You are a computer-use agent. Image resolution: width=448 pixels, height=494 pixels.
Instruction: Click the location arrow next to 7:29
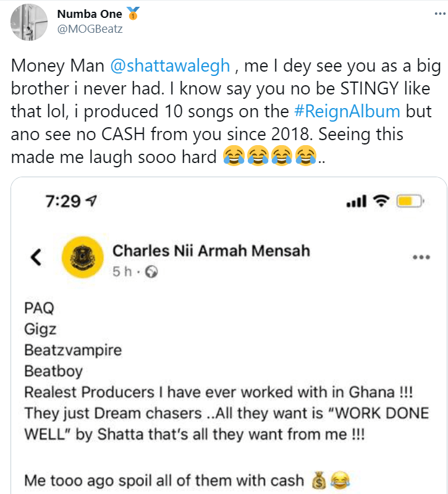click(x=91, y=201)
